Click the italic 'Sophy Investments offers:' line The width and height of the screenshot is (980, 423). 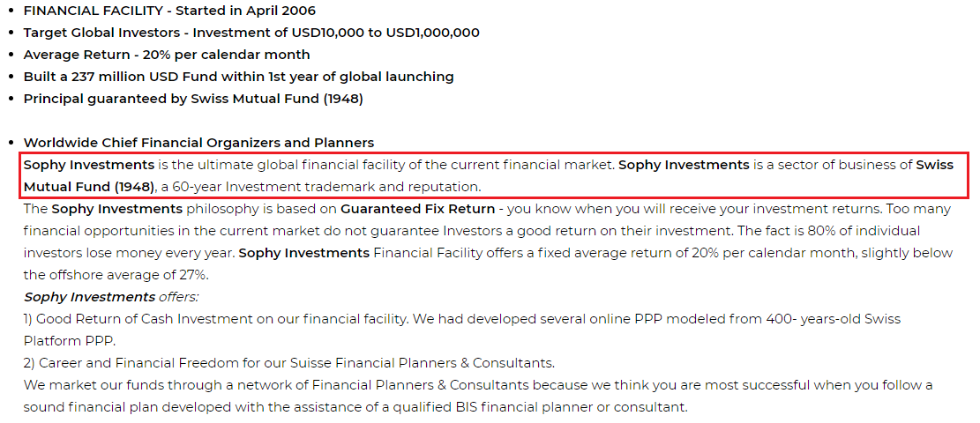pos(110,297)
